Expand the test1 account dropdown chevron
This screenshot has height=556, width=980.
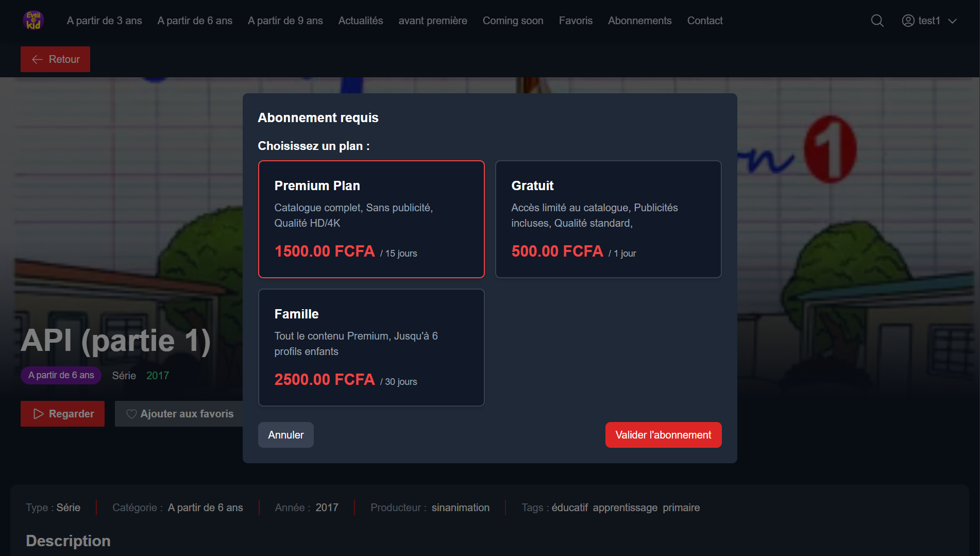pyautogui.click(x=952, y=21)
